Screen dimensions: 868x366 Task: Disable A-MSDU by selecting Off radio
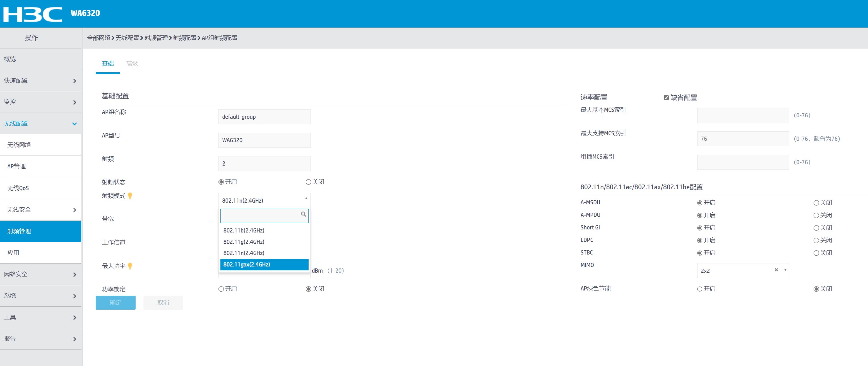(816, 203)
